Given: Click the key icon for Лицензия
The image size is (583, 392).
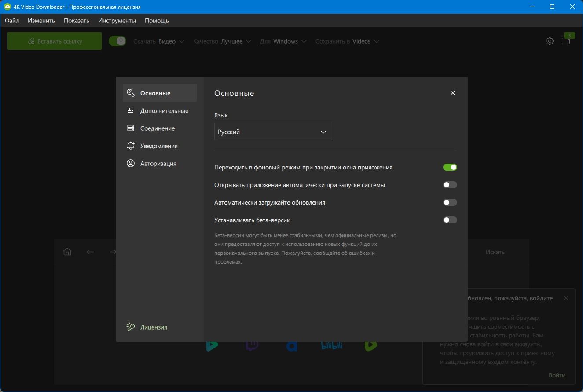Looking at the screenshot, I should (130, 327).
